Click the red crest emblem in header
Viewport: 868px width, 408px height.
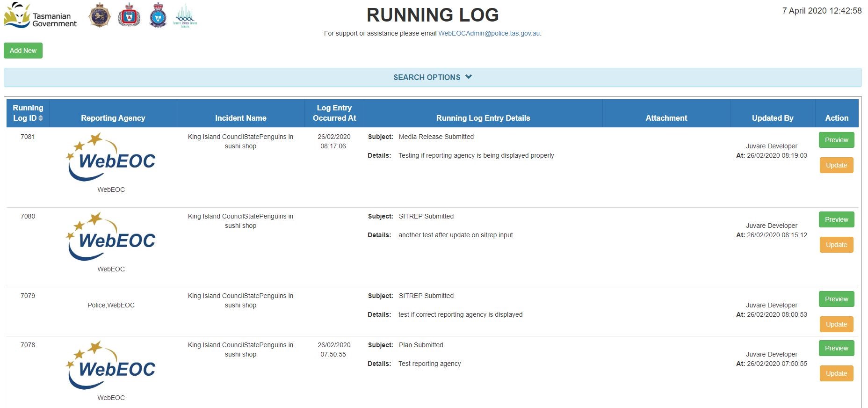coord(129,15)
